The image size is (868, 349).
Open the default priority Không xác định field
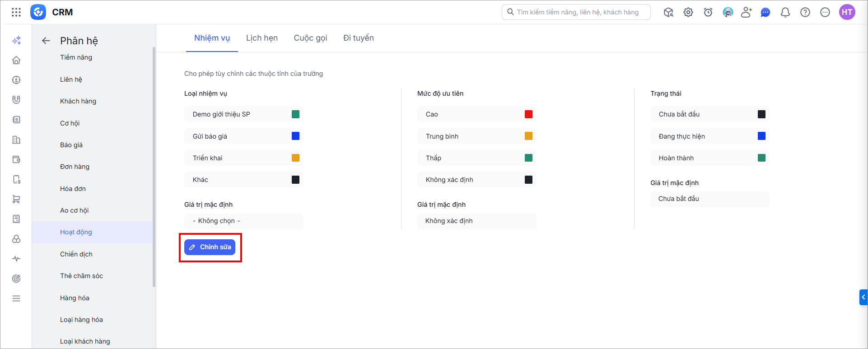point(477,221)
